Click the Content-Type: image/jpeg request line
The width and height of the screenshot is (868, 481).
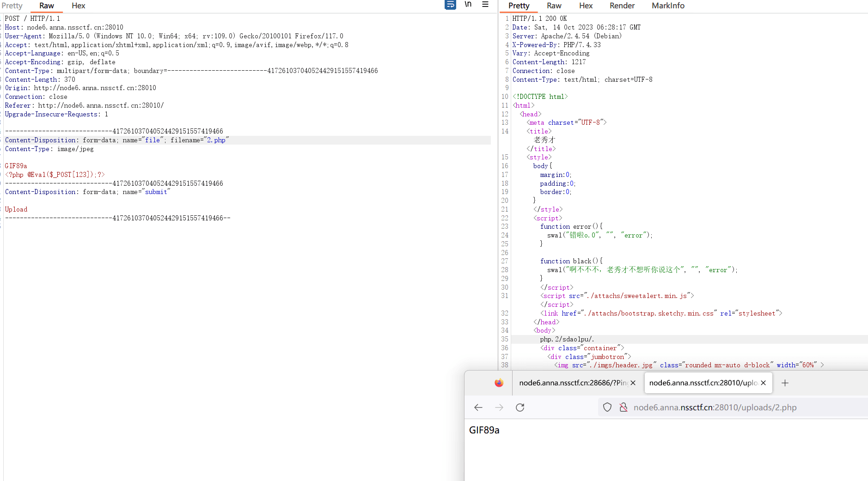tap(49, 149)
